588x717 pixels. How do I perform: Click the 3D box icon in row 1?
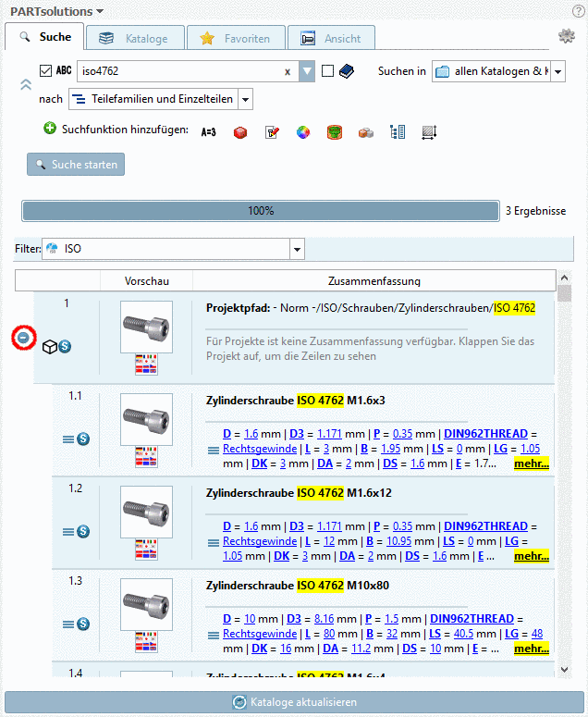pyautogui.click(x=50, y=346)
